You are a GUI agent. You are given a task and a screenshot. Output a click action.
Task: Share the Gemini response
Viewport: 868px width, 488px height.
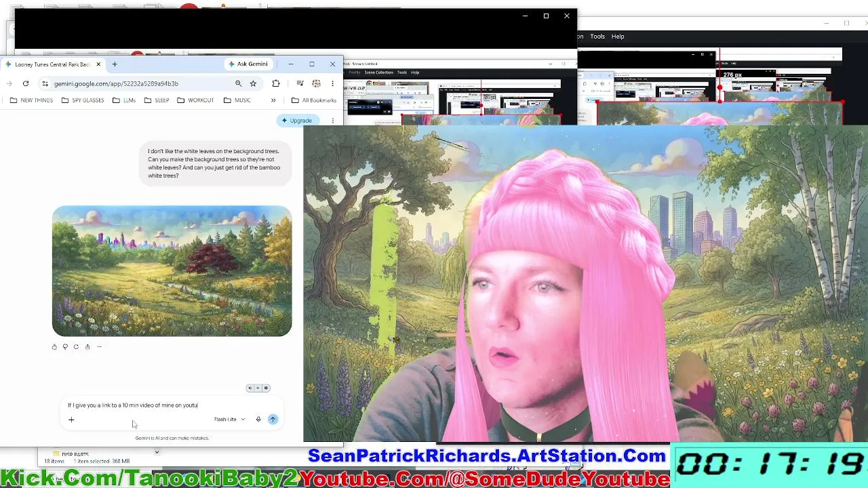tap(87, 347)
